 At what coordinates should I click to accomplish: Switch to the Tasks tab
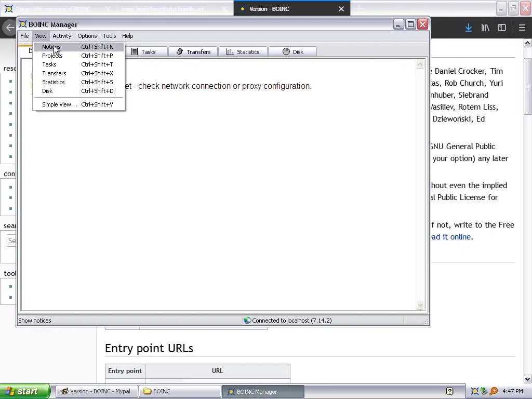point(147,51)
